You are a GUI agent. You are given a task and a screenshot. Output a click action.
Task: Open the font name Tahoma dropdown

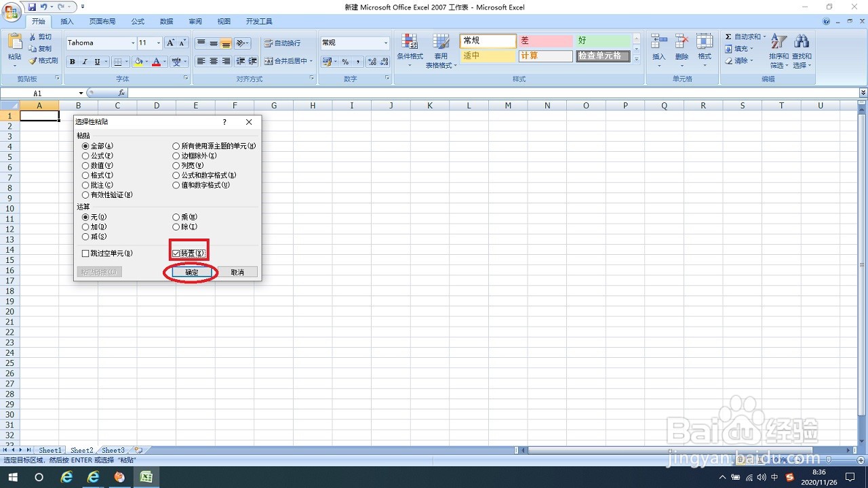pyautogui.click(x=132, y=43)
